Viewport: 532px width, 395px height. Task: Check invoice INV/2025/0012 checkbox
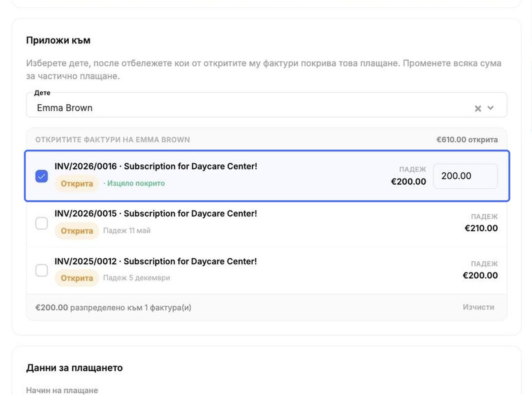(42, 270)
